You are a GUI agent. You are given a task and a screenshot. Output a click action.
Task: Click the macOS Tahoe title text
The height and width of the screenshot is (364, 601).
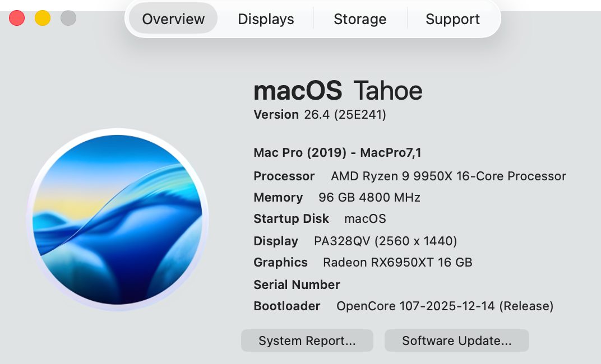click(338, 90)
